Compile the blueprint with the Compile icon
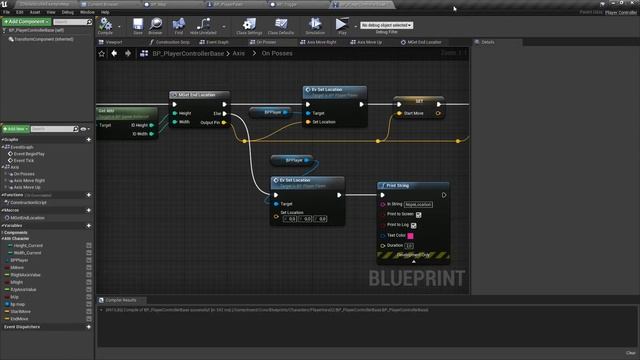This screenshot has height=360, width=640. click(105, 24)
